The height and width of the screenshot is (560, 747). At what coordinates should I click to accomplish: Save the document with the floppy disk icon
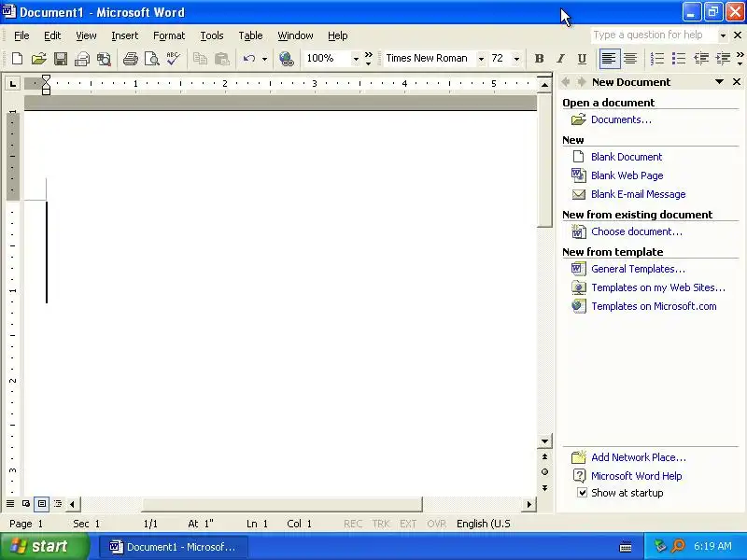(61, 59)
